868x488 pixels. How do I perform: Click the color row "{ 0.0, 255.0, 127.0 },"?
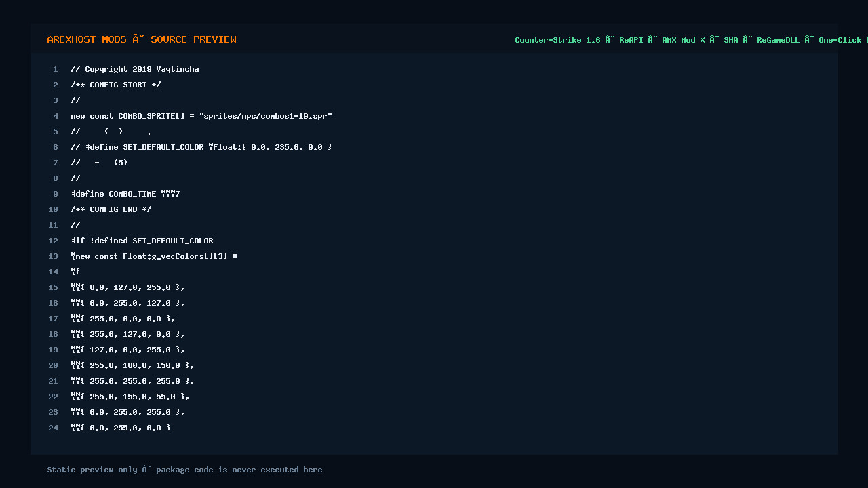click(128, 303)
